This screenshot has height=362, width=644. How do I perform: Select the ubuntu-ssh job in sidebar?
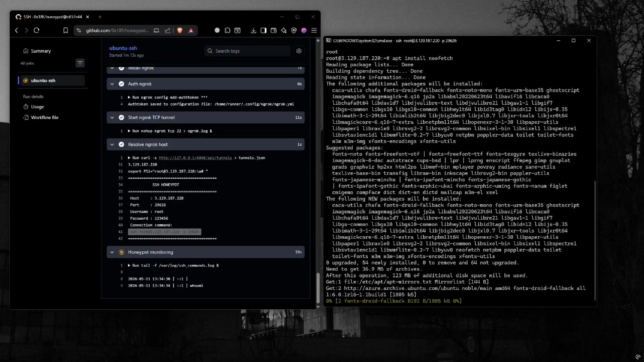coord(52,80)
